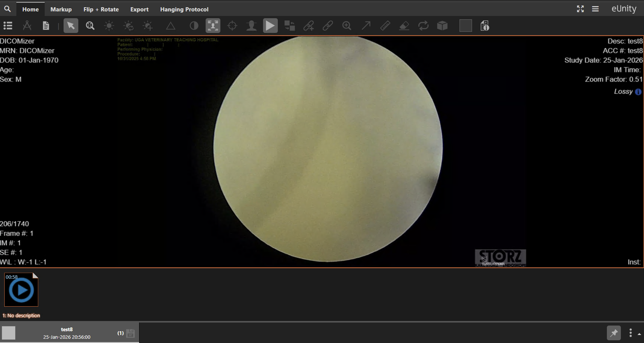Screen dimensions: 644x343
Task: Open the hamburger menu beside eUnity
Action: point(595,9)
